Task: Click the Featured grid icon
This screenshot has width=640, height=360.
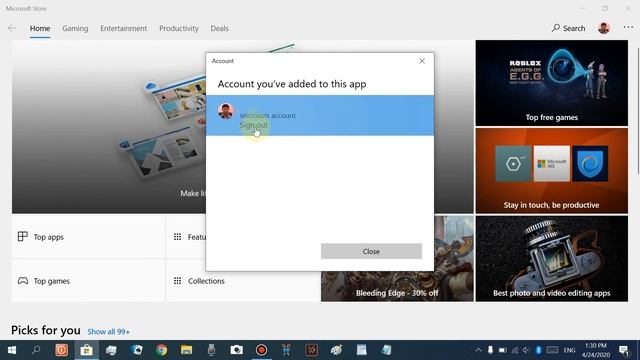Action: pos(177,237)
